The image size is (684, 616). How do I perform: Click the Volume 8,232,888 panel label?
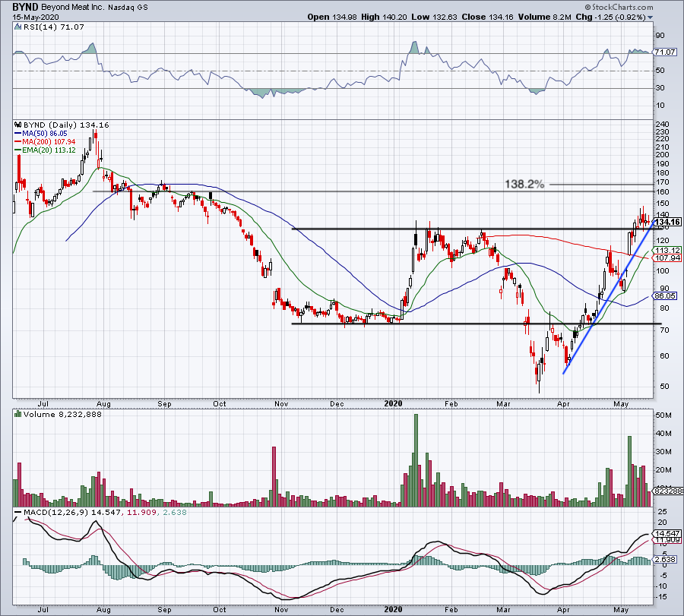62,414
